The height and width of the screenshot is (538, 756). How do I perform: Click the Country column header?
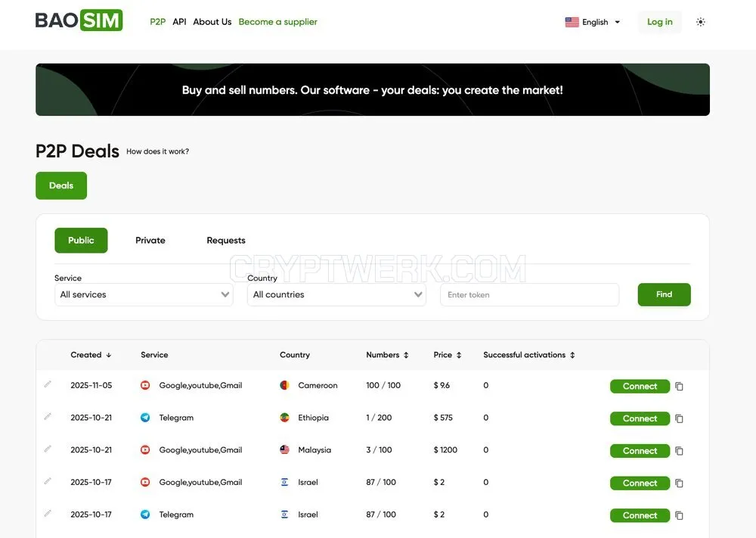coord(295,355)
